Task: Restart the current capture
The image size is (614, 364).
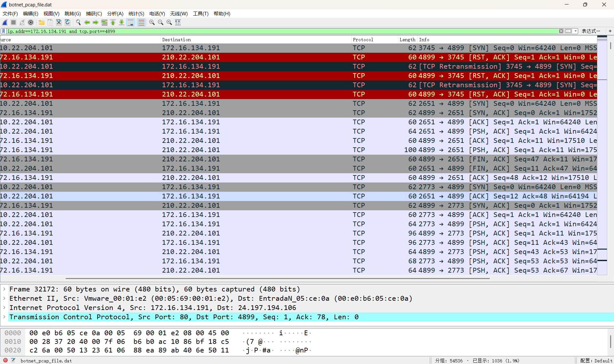Action: [x=22, y=22]
